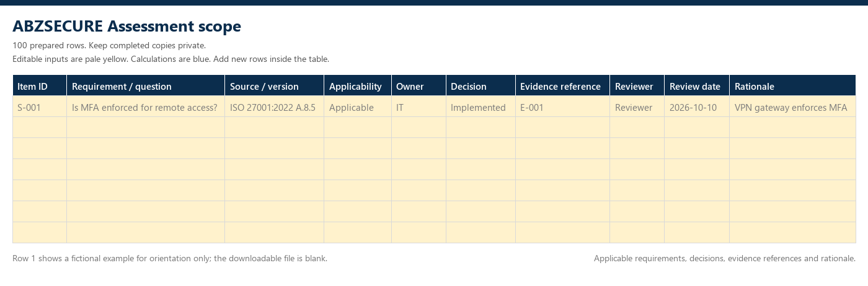Select the Applicability column header

point(358,85)
